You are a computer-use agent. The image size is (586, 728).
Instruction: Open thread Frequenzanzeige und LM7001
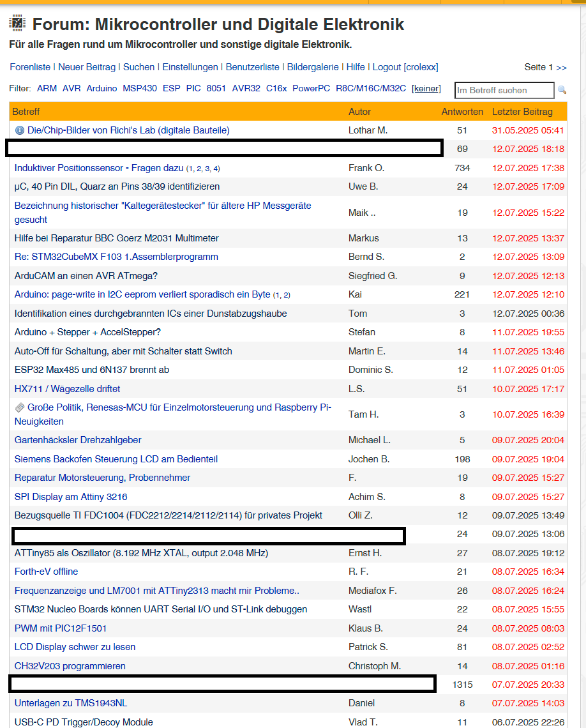click(157, 591)
